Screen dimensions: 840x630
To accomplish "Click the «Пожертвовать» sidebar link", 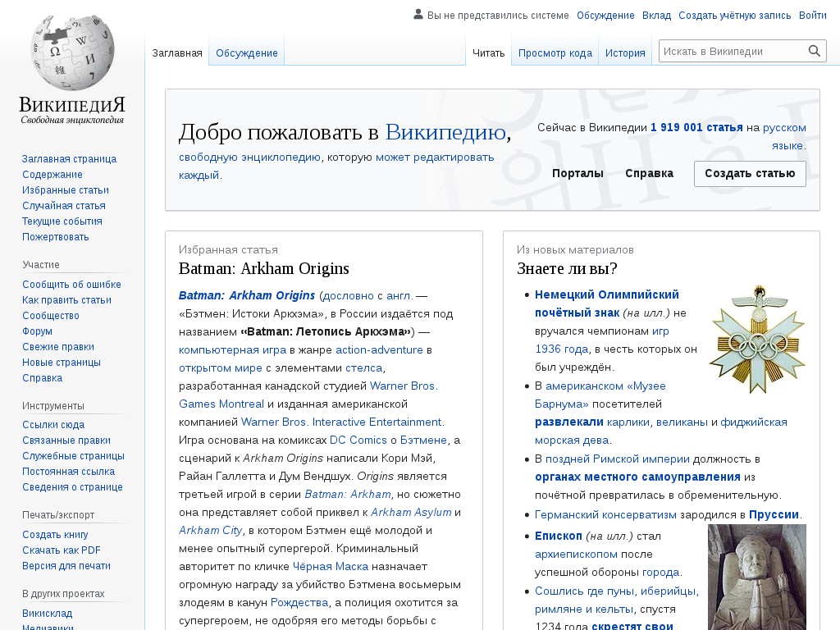I will (x=56, y=237).
